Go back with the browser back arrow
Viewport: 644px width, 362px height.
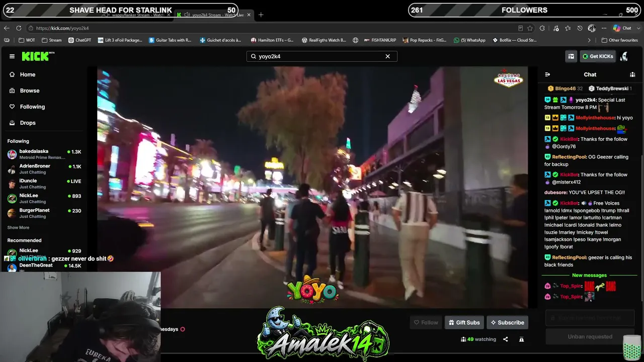pyautogui.click(x=7, y=28)
